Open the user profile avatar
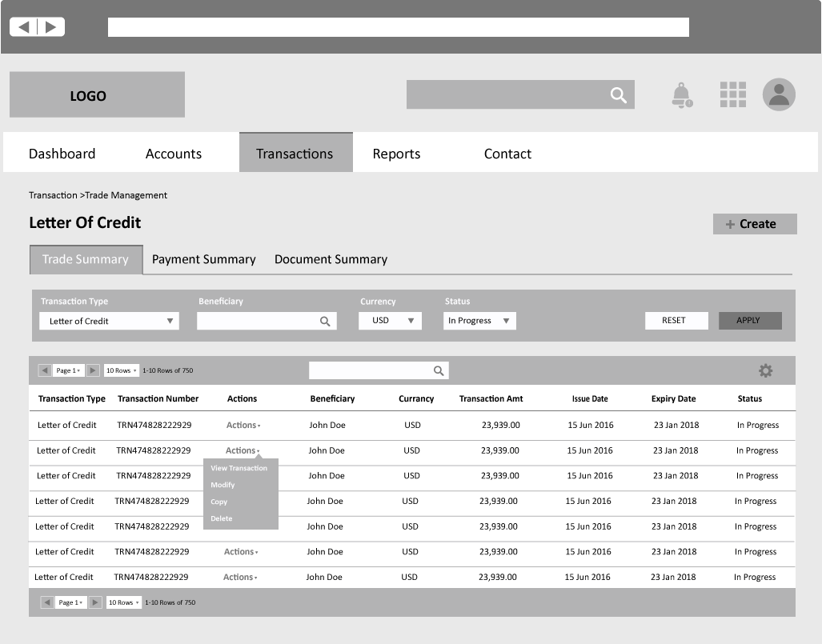 (779, 94)
